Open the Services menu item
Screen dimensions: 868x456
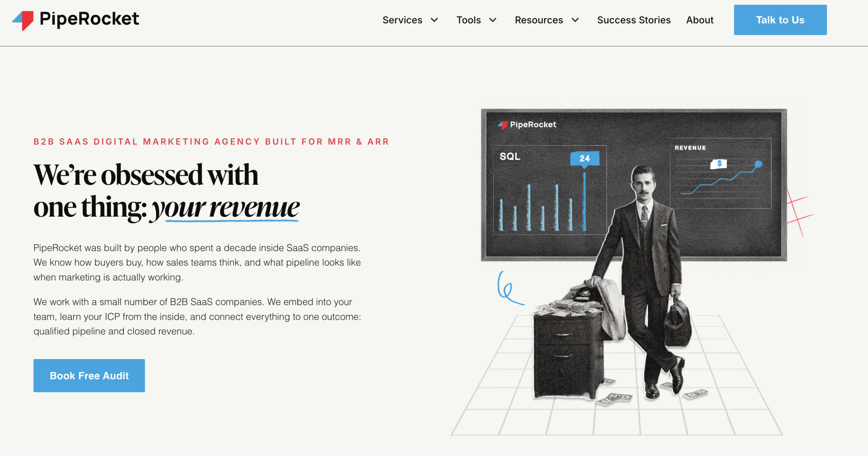[402, 20]
